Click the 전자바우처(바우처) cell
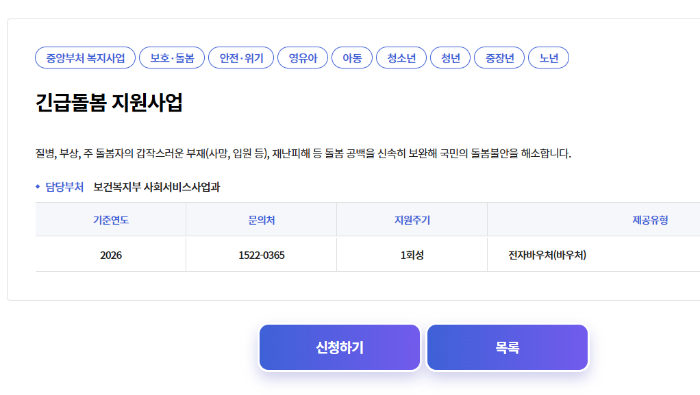Viewport: 700px width, 395px height. [547, 255]
